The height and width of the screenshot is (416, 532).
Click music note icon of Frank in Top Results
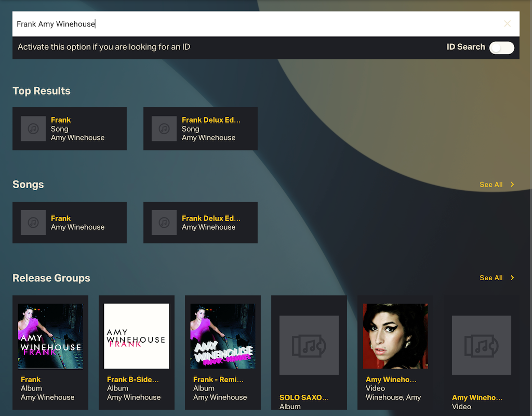[33, 129]
